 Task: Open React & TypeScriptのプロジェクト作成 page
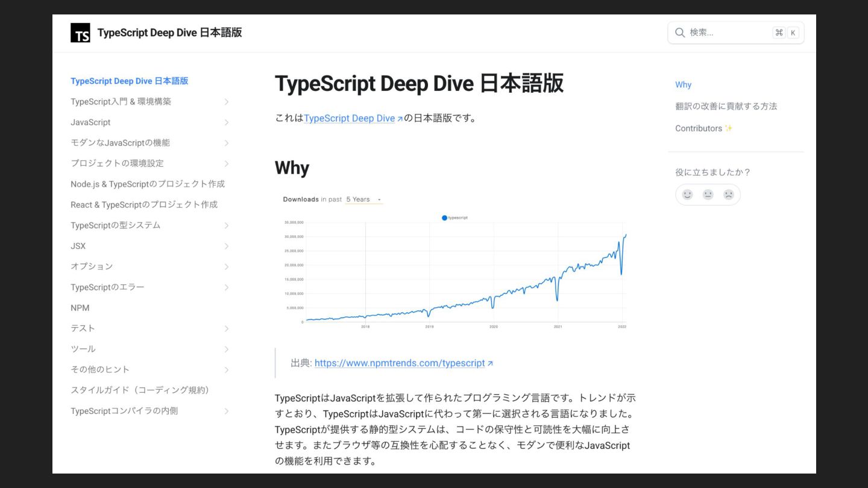tap(144, 205)
